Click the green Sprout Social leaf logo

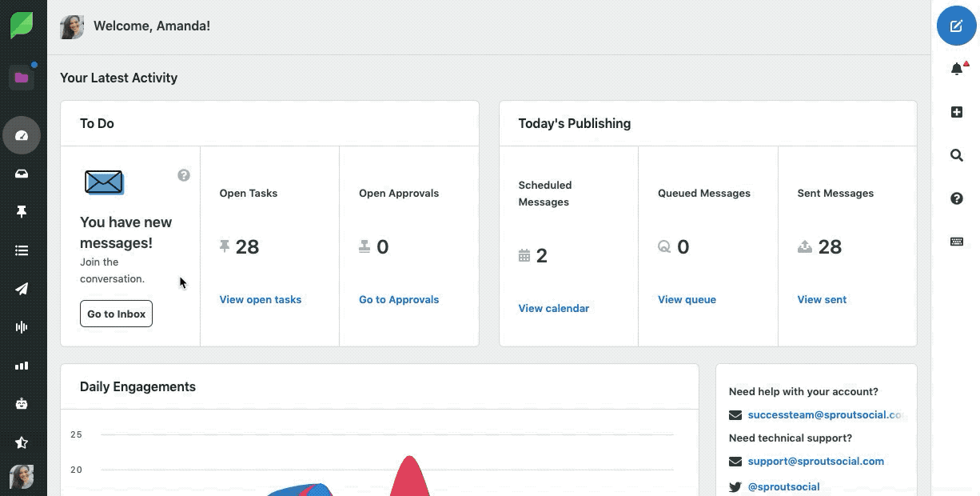tap(22, 26)
